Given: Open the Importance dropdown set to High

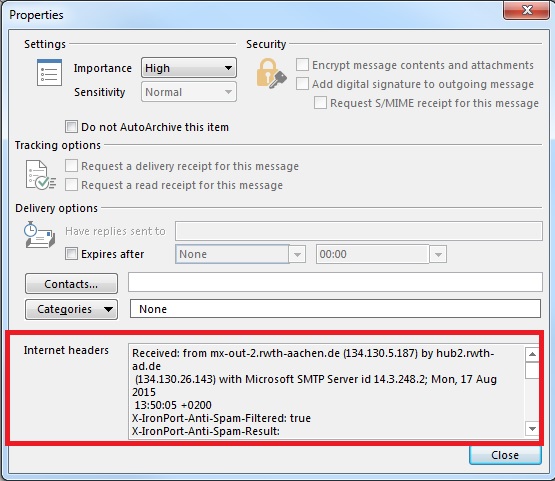Looking at the screenshot, I should [x=189, y=68].
